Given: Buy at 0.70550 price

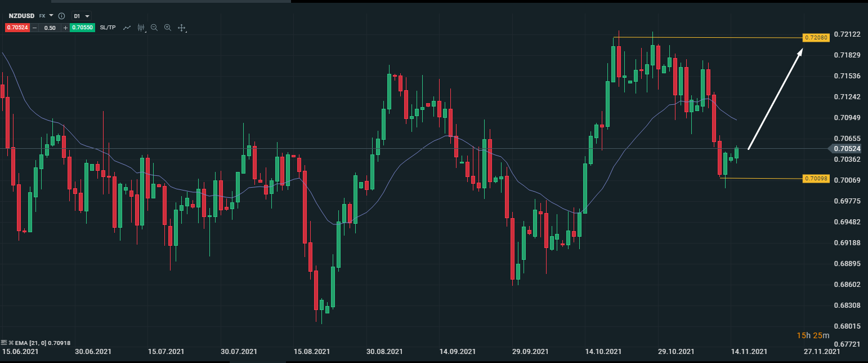Looking at the screenshot, I should click(x=82, y=28).
